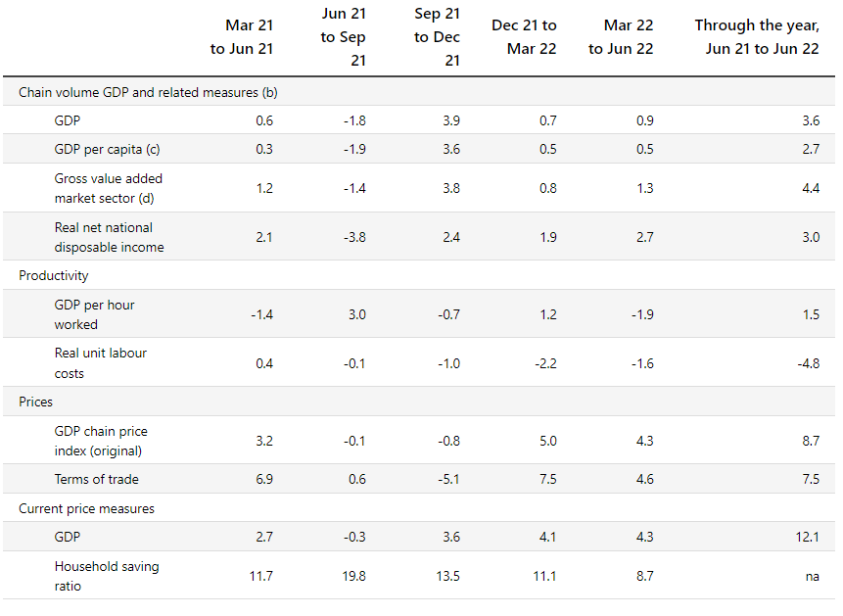Click the 'Current price measures' section heading
The image size is (843, 616).
[x=87, y=508]
